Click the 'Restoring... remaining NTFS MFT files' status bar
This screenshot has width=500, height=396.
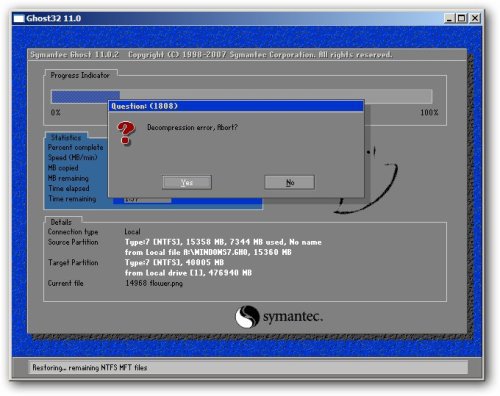tap(248, 367)
